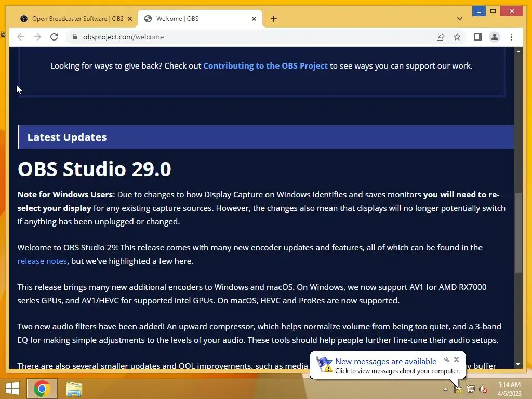Open the New messages are available notification
The image size is (532, 399).
point(386,362)
